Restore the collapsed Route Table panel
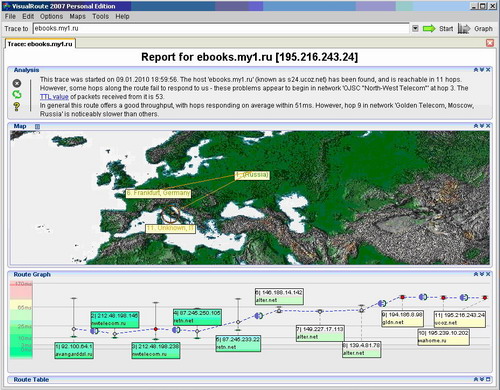The image size is (500, 390). pos(488,379)
